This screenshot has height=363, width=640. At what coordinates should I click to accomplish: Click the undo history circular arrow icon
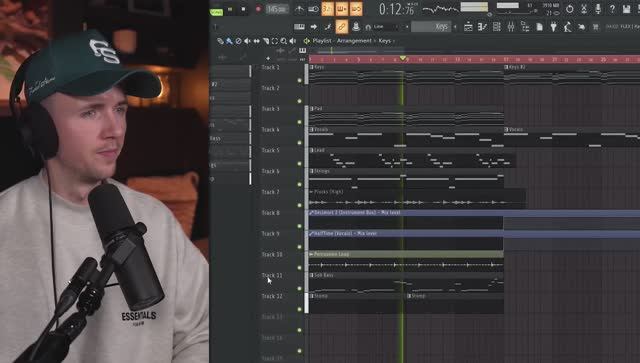tap(570, 9)
